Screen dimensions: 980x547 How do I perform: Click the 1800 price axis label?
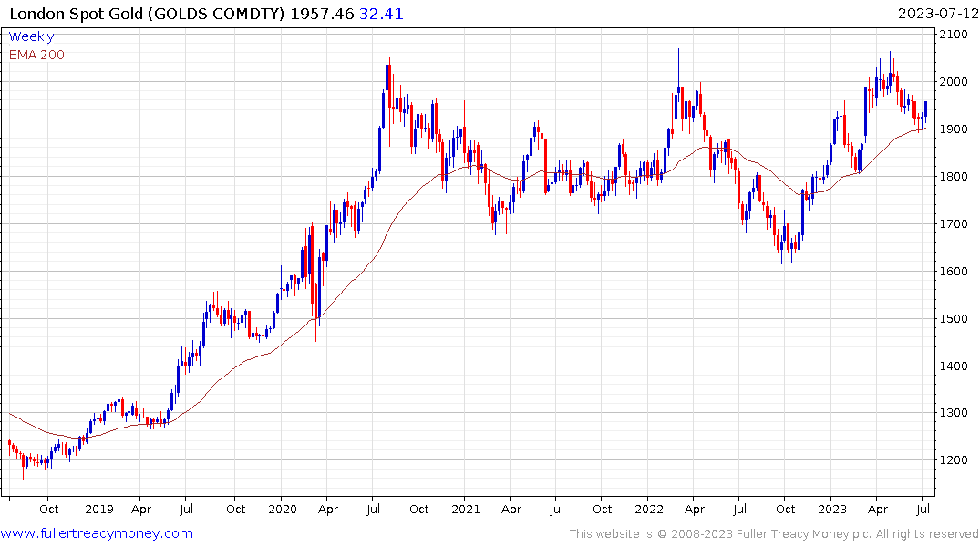(954, 177)
